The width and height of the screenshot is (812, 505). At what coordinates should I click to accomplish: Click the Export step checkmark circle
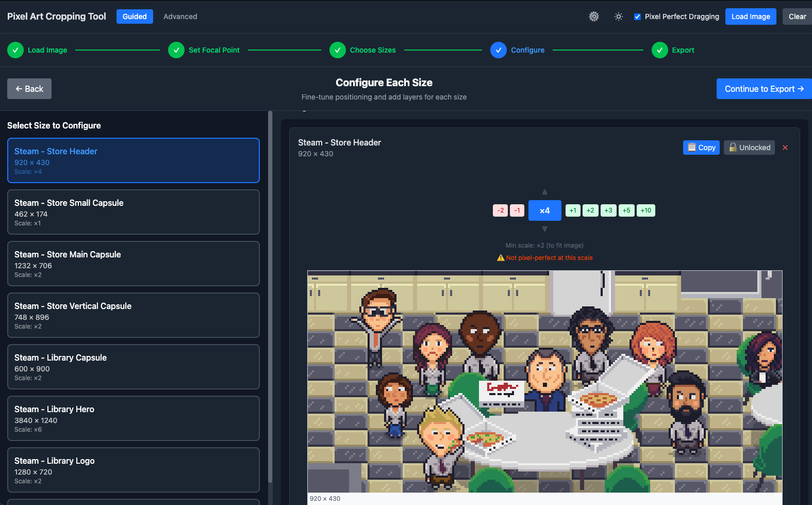click(660, 50)
